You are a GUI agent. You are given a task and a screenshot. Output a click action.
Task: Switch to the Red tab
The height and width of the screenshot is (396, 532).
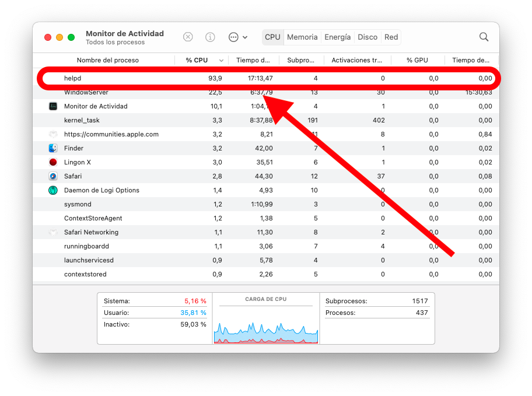pyautogui.click(x=391, y=37)
